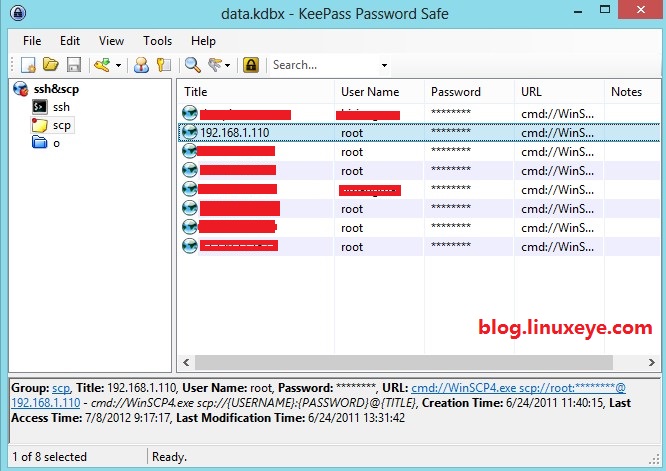This screenshot has height=471, width=666.
Task: Click 'root' user name in 192.168.1.110 row
Action: tap(352, 133)
